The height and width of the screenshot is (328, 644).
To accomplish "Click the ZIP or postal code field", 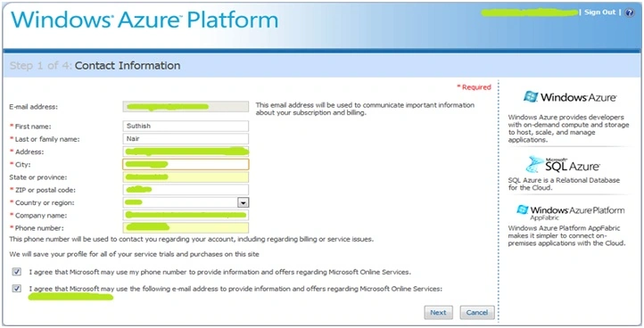I will tap(186, 190).
